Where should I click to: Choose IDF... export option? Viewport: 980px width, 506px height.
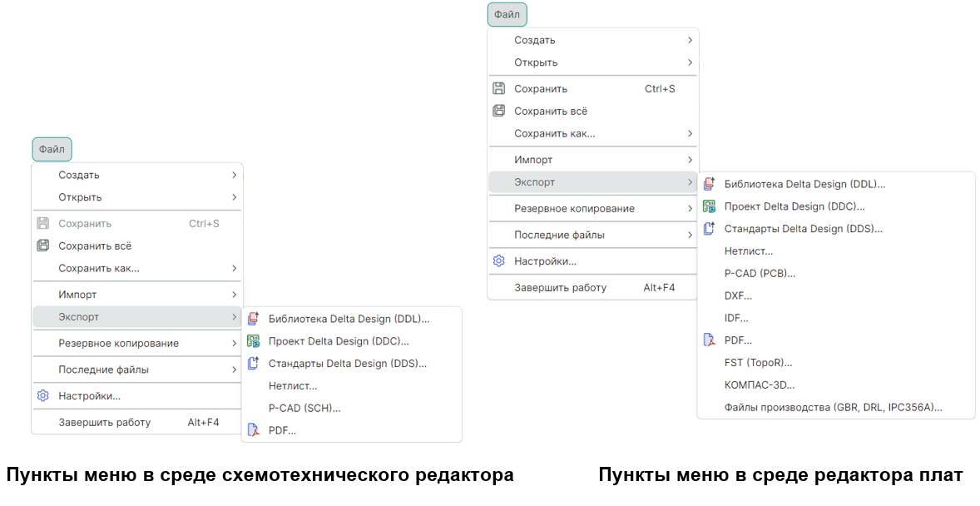[836, 318]
